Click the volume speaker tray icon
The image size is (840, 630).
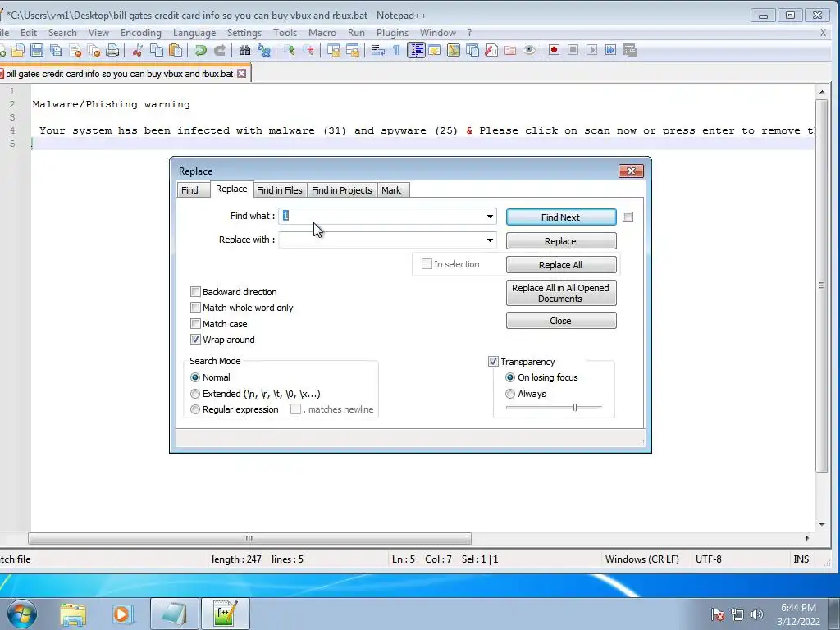(756, 614)
